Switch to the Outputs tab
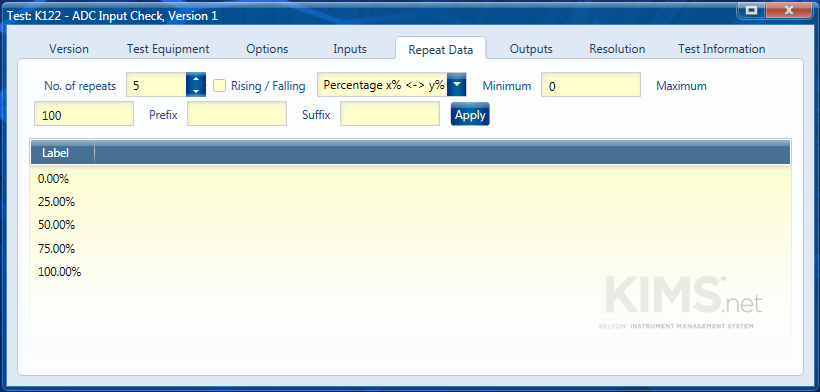820x392 pixels. click(531, 49)
